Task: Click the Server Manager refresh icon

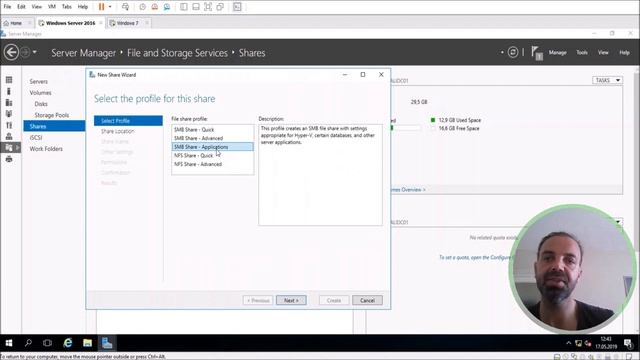Action: [513, 52]
